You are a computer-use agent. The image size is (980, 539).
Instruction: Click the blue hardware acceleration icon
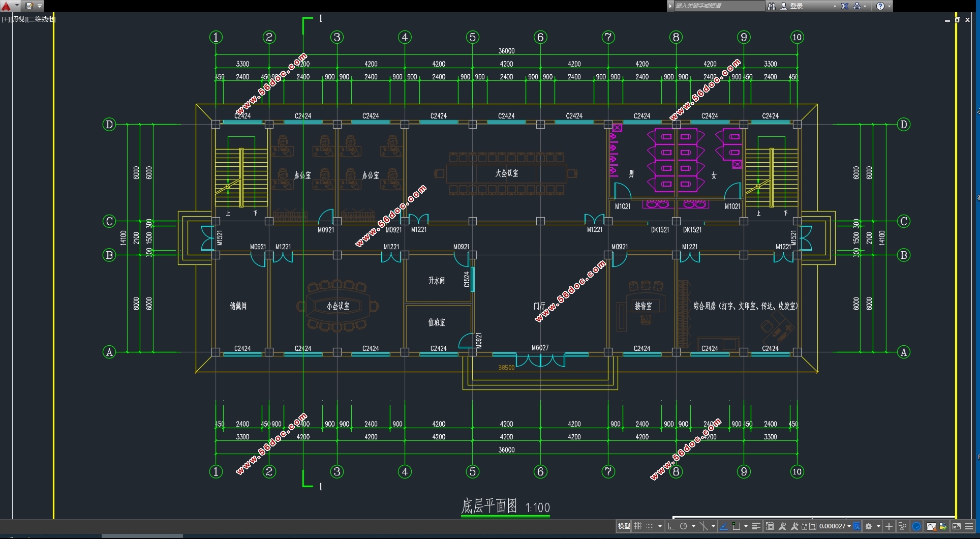click(916, 526)
